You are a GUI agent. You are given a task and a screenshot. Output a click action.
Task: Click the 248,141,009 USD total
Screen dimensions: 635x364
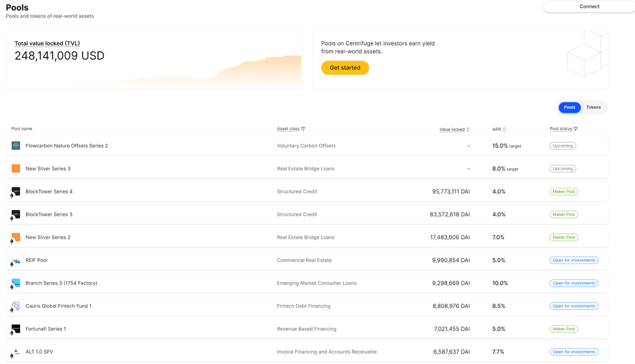[x=59, y=56]
